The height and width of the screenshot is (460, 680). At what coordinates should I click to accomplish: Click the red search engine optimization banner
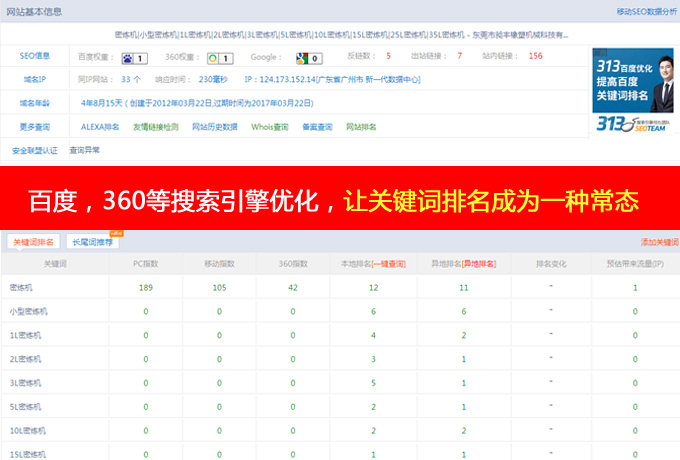click(x=340, y=199)
